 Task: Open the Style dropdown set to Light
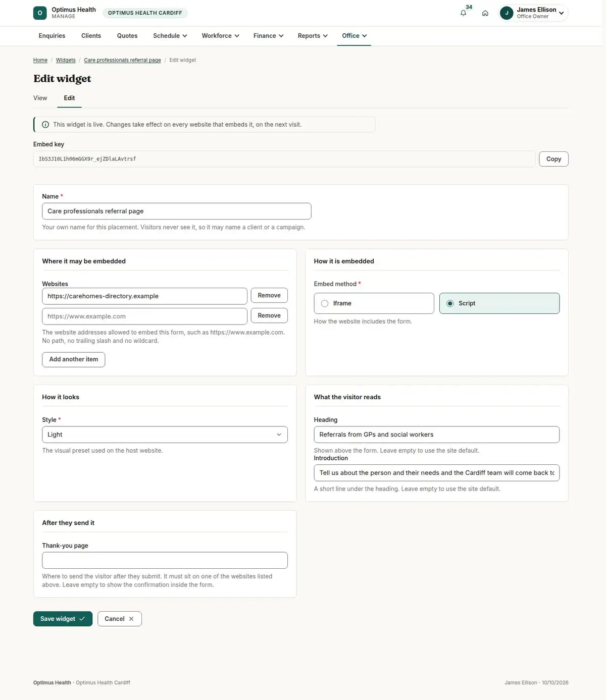pos(165,435)
